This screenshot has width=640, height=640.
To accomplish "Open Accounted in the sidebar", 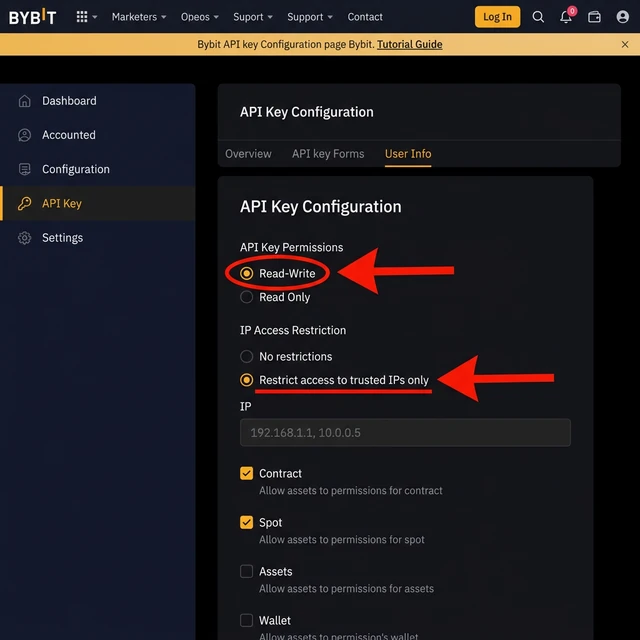I will 69,135.
